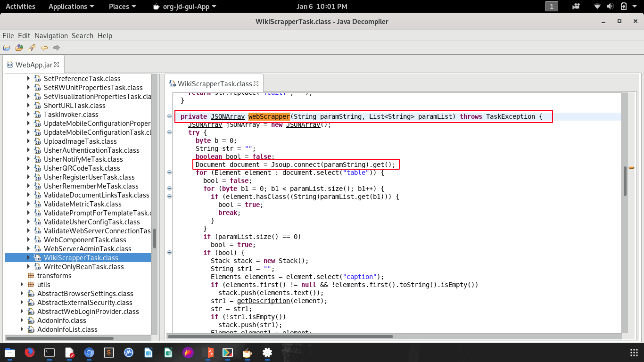Expand the utils package node
The width and height of the screenshot is (644, 362).
22,285
